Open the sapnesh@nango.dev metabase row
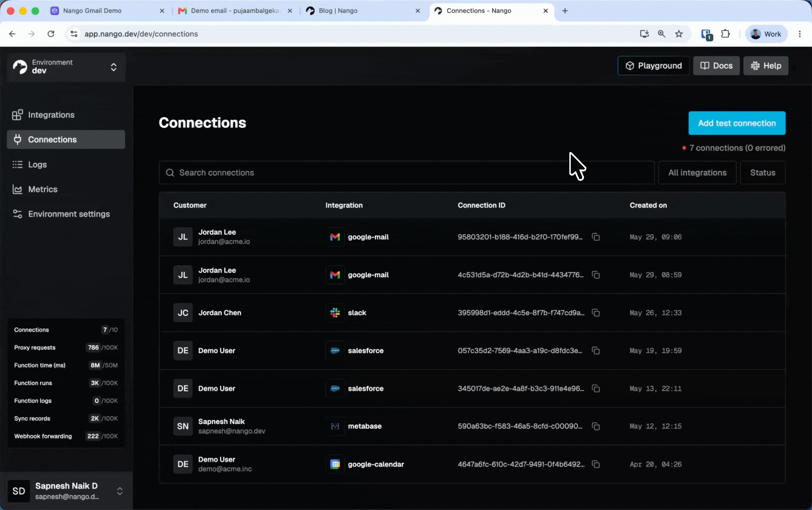 pos(472,426)
